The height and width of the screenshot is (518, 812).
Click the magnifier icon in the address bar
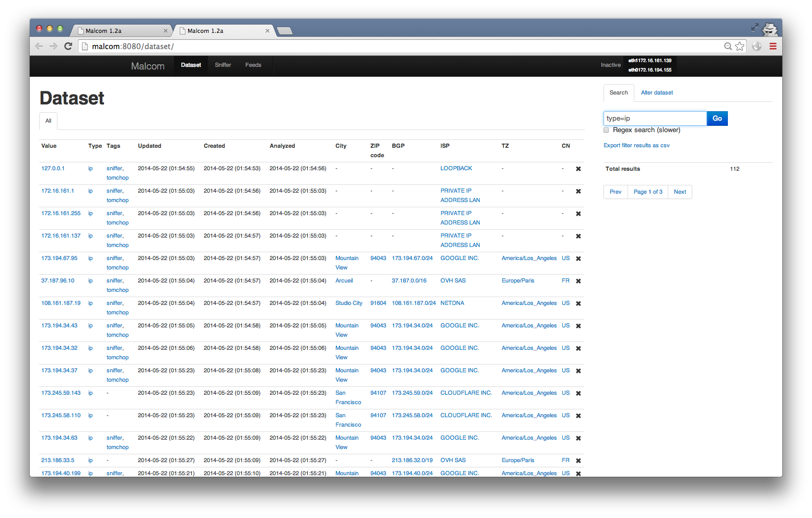coord(728,46)
